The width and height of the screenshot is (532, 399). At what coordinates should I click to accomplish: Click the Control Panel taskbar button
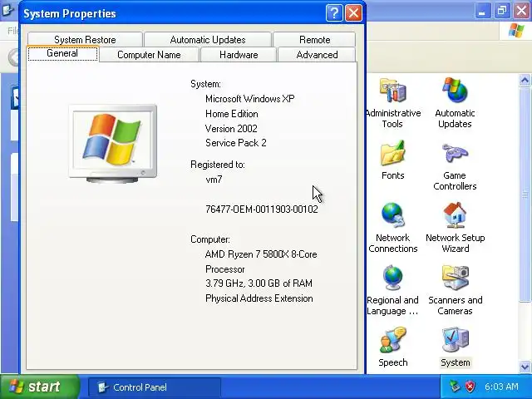pyautogui.click(x=155, y=387)
